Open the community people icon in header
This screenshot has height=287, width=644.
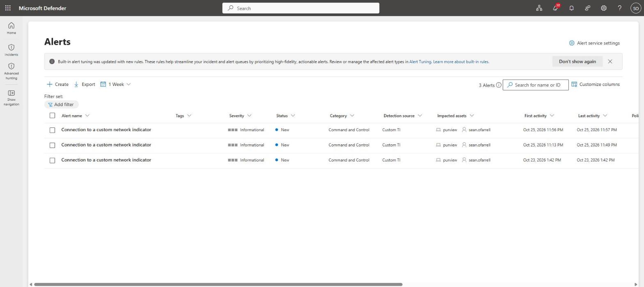pos(587,8)
